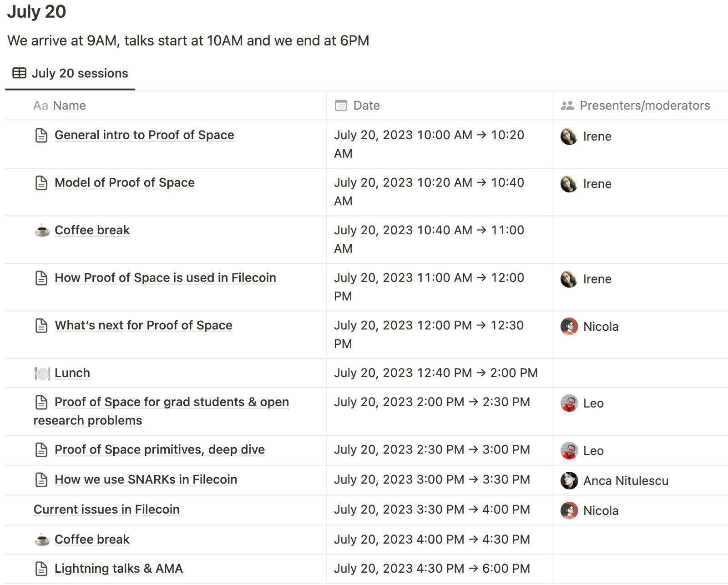Click page icon beside Lightning talks & AMA

(x=41, y=569)
